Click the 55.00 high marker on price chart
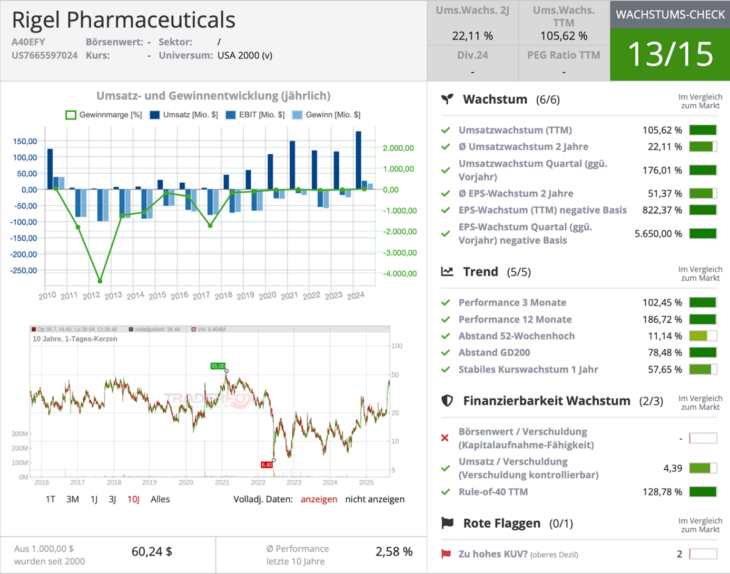 218,366
